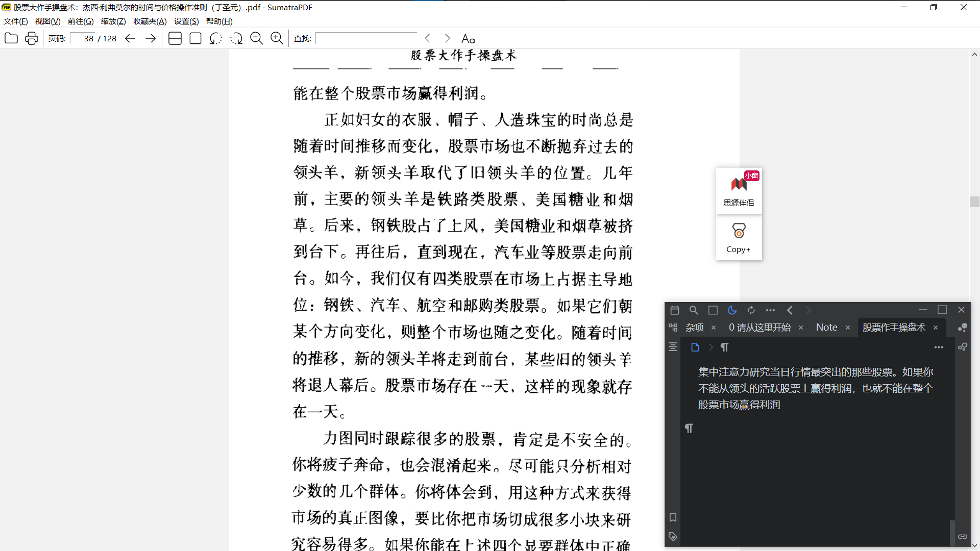This screenshot has height=551, width=980.
Task: Click the page number input field
Action: pos(84,38)
